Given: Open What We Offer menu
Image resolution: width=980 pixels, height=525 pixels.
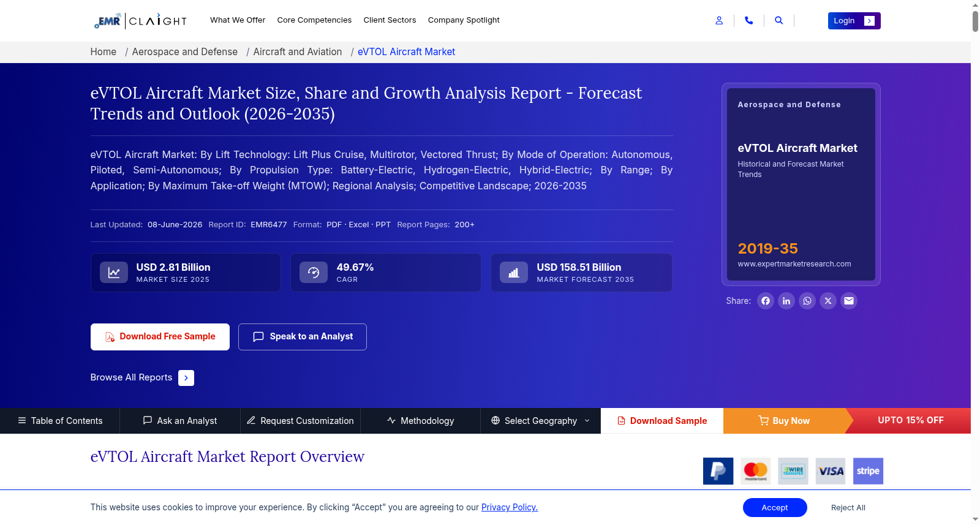Looking at the screenshot, I should coord(238,20).
